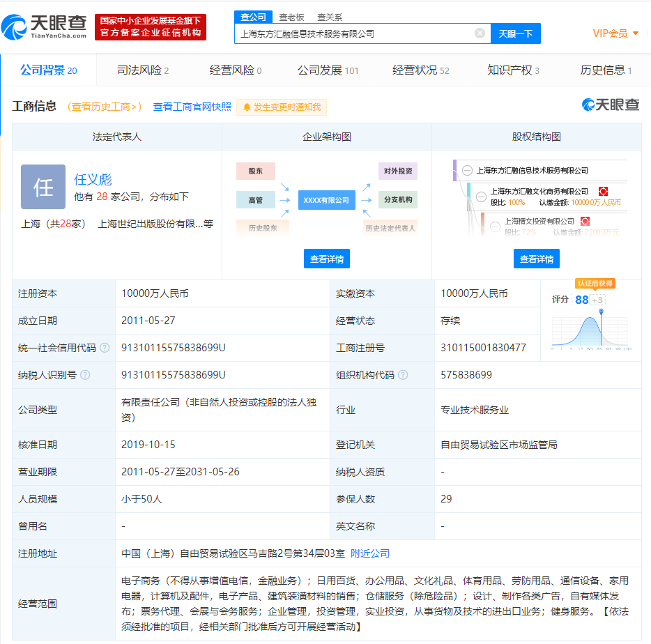Click registration number 310115001830477
Image resolution: width=651 pixels, height=644 pixels.
483,348
